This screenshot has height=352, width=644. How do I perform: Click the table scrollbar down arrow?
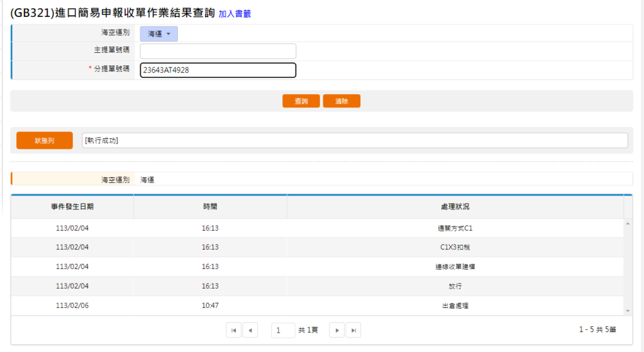pos(628,311)
